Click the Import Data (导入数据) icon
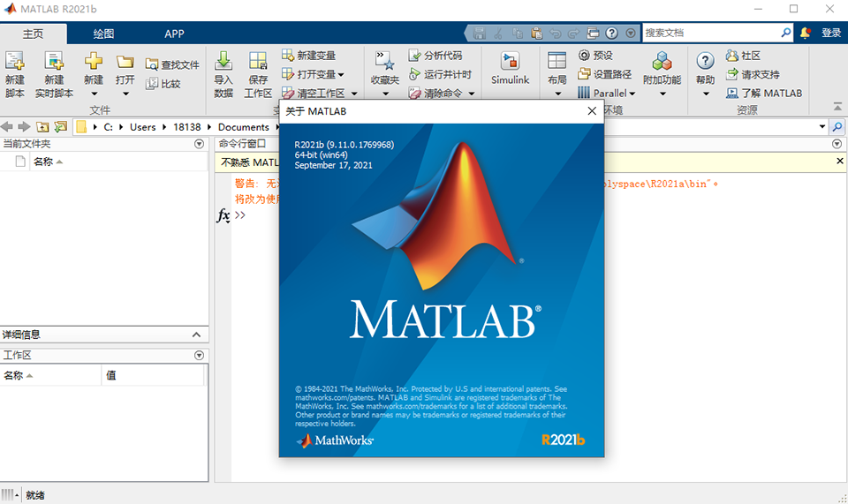Viewport: 848px width, 504px height. pos(223,61)
